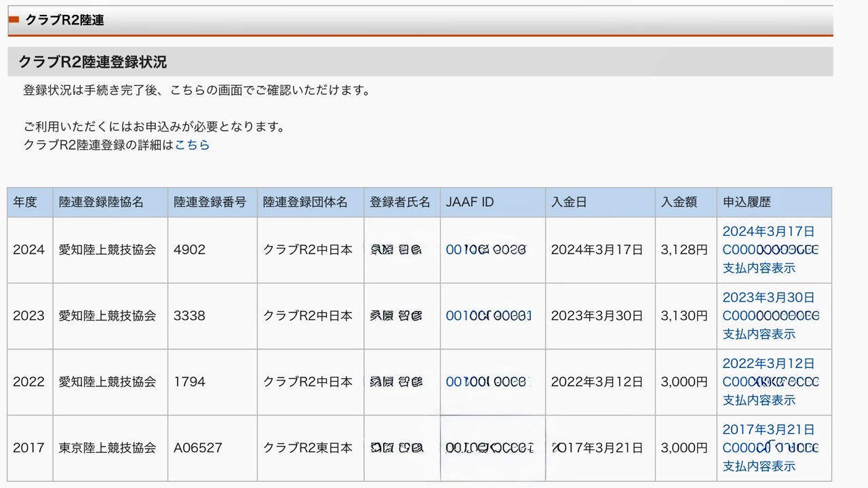Click the 2022年3月12日 application history link

(x=768, y=363)
